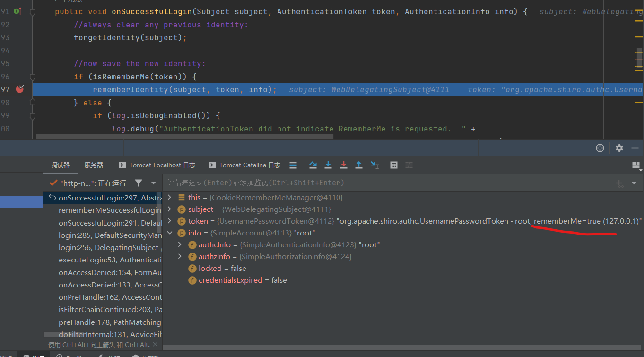Click the override method gutter icon on line 291
The image size is (644, 357).
point(17,11)
